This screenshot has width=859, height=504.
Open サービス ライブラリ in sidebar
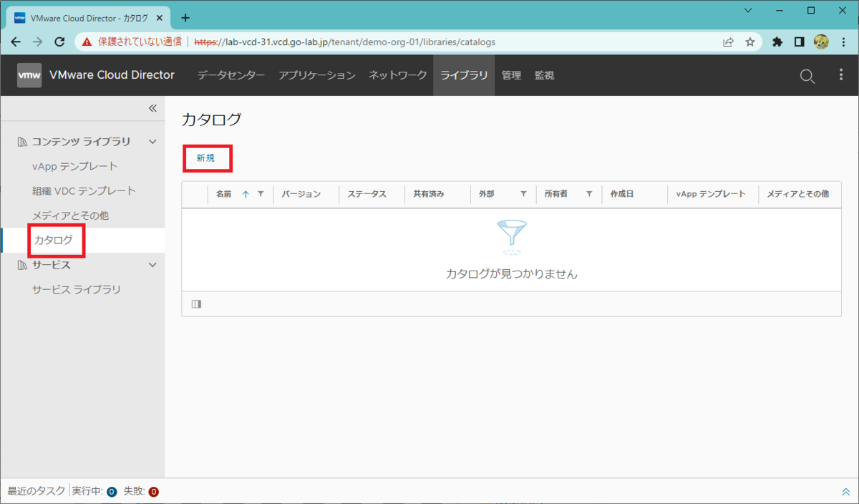77,290
